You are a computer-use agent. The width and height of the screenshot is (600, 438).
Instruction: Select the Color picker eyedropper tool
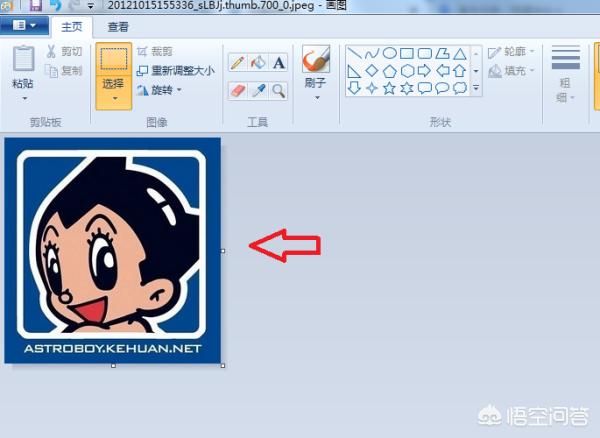pyautogui.click(x=258, y=91)
